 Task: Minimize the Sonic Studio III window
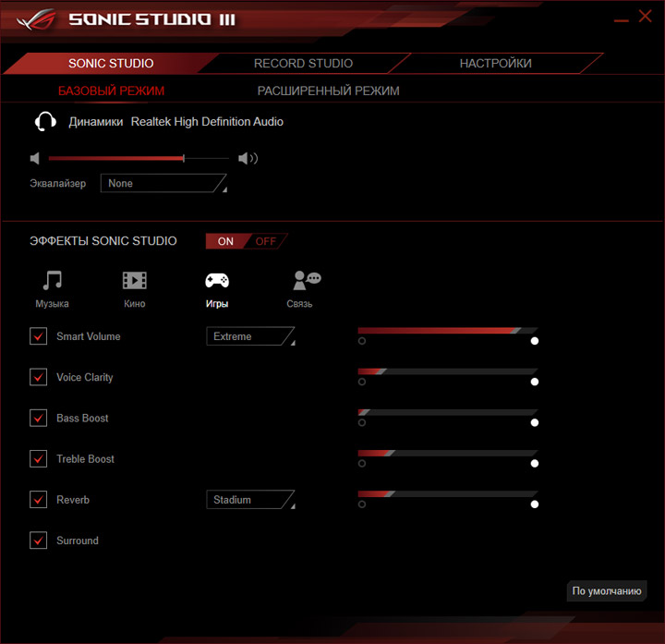(x=621, y=20)
